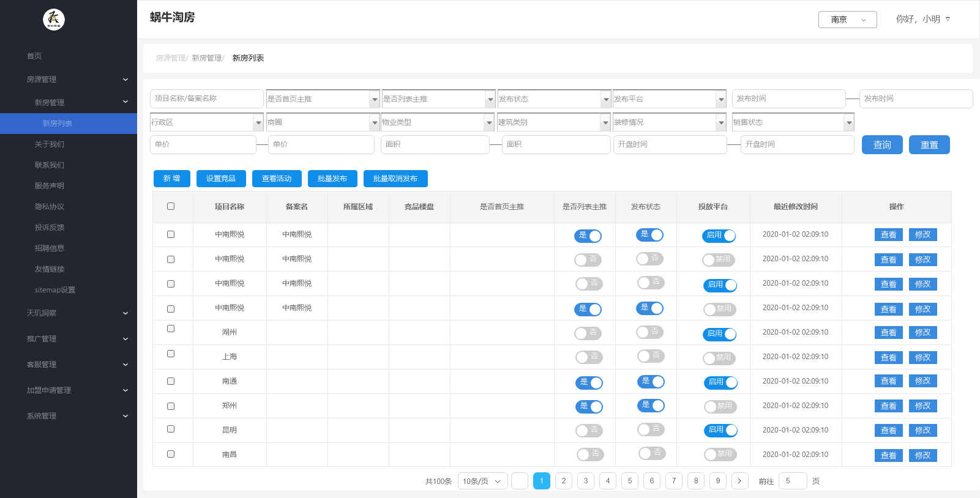Open the 是否首页主推 dropdown filter

pyautogui.click(x=323, y=99)
